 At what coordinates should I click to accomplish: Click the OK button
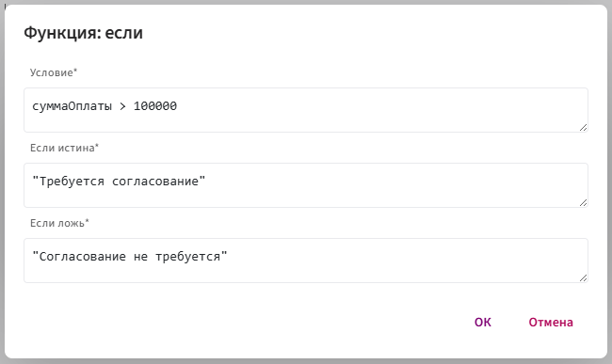[483, 323]
